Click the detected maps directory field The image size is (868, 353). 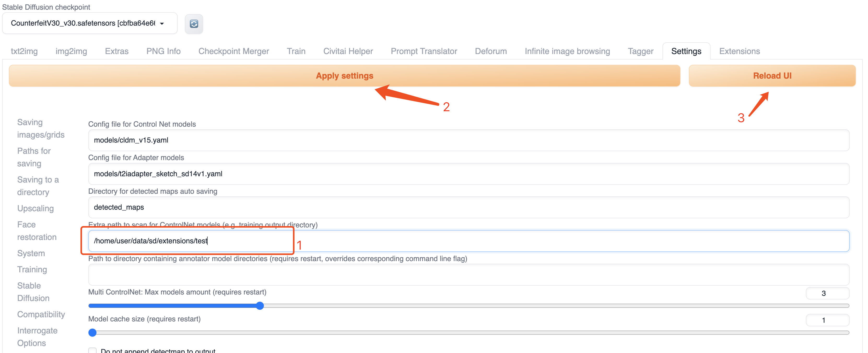468,207
